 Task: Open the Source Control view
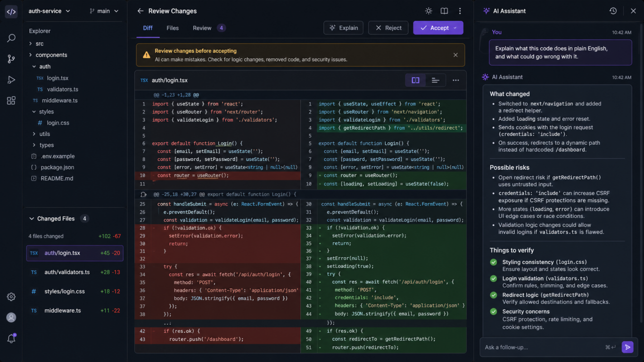(11, 58)
